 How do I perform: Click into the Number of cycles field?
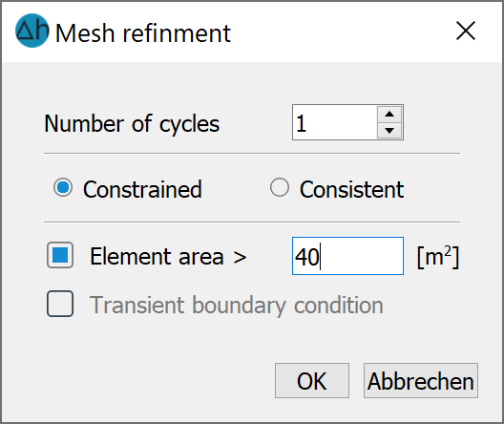click(x=335, y=122)
